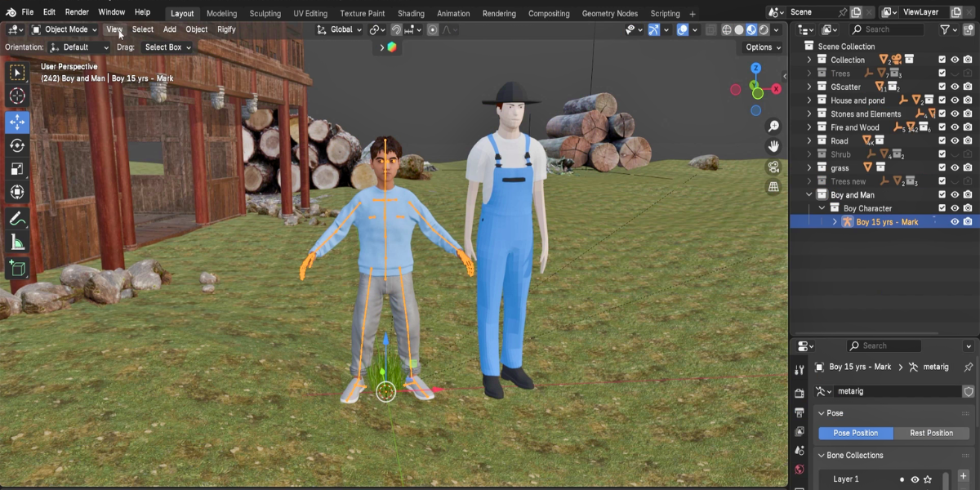
Task: Click the hand pan view icon
Action: [x=773, y=146]
